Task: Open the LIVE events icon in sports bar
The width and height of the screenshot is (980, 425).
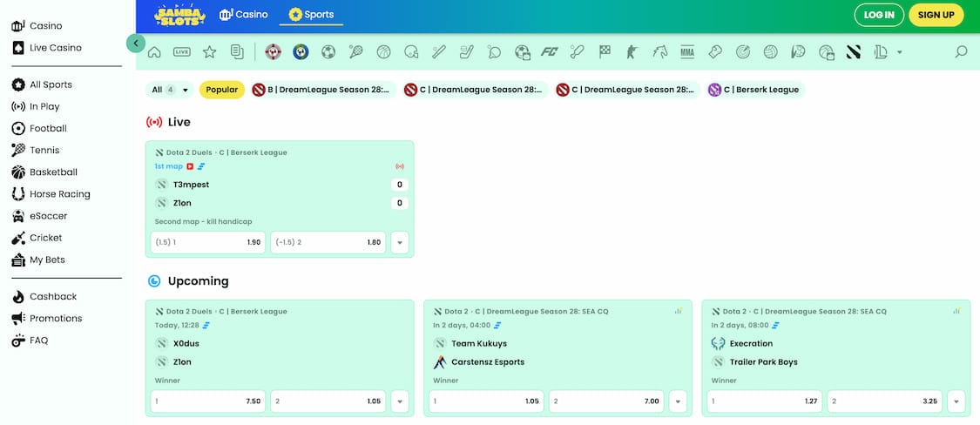Action: pyautogui.click(x=182, y=52)
